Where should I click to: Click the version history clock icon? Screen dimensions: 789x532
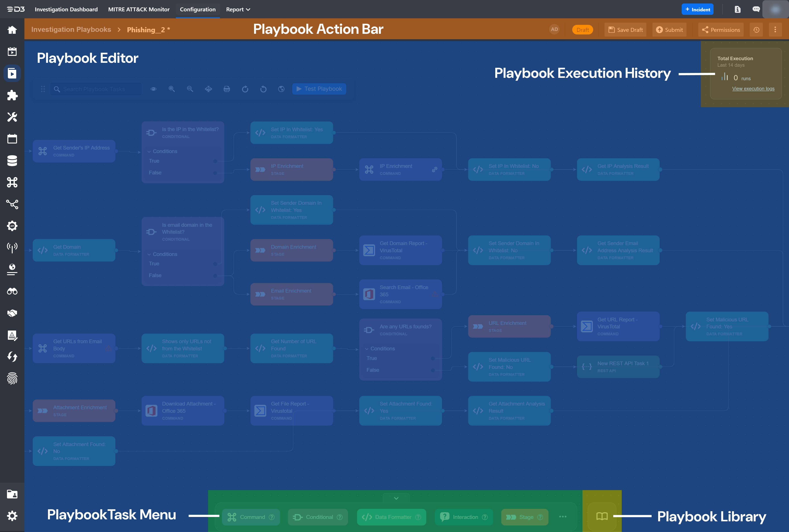(756, 30)
